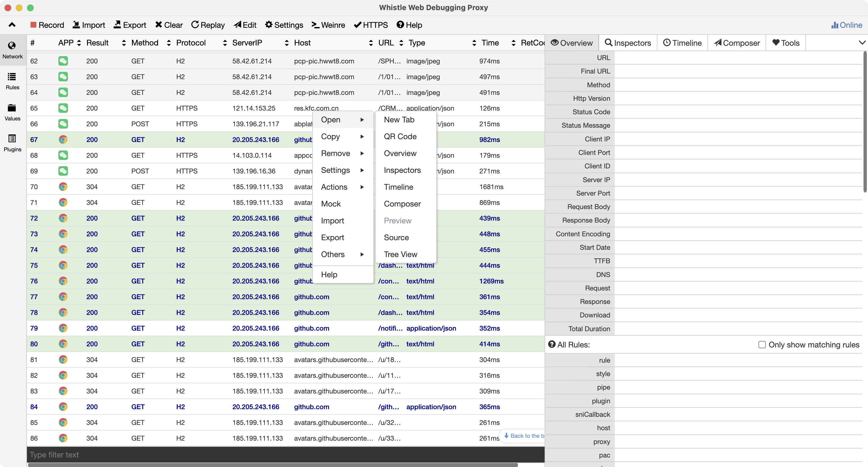Choose Help at bottom of context menu

[343, 274]
